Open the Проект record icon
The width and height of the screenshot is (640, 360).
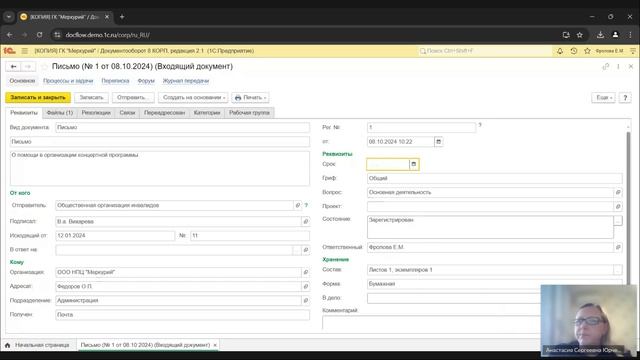coord(618,207)
